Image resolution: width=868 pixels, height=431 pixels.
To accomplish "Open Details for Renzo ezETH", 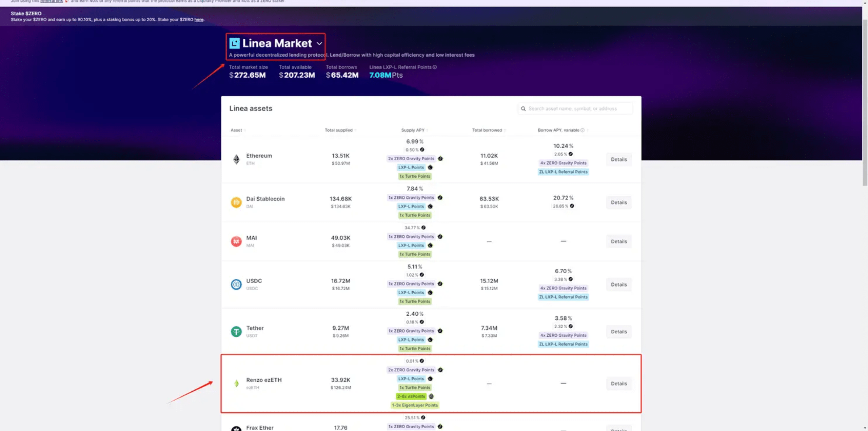I will 618,384.
